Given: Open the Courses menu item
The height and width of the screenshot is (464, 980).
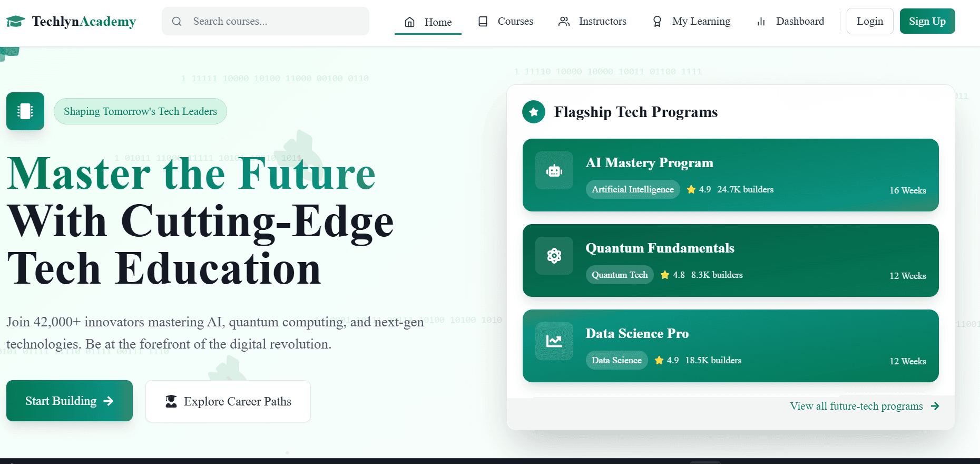Looking at the screenshot, I should pos(506,21).
